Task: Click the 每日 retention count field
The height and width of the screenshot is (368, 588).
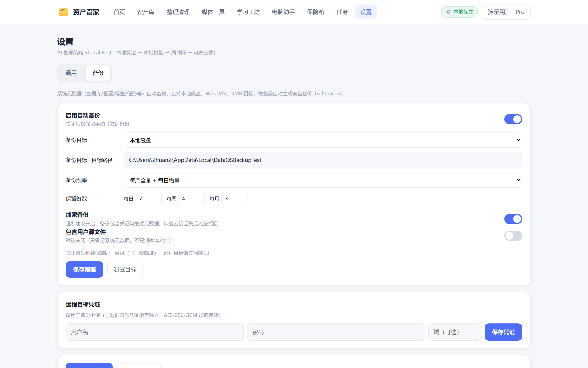Action: point(148,199)
